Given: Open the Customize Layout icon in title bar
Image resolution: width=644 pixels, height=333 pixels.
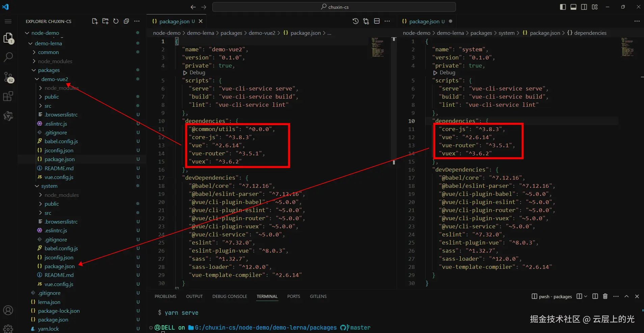Looking at the screenshot, I should [595, 7].
